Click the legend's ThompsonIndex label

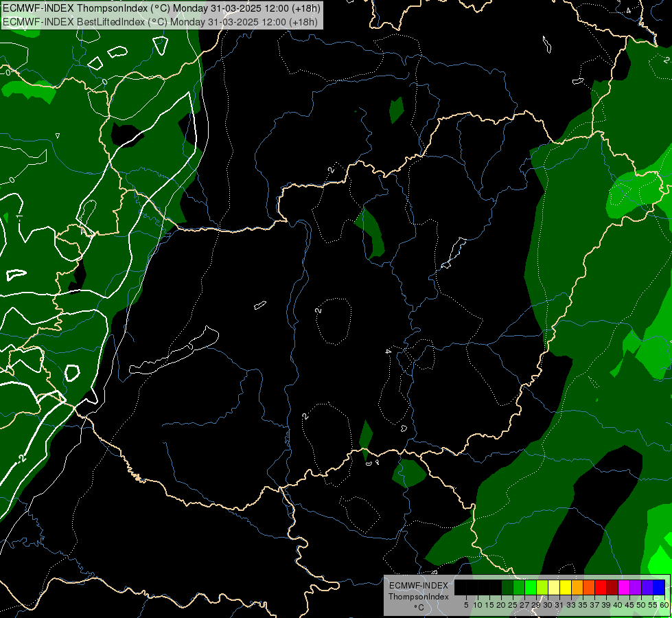click(x=419, y=597)
